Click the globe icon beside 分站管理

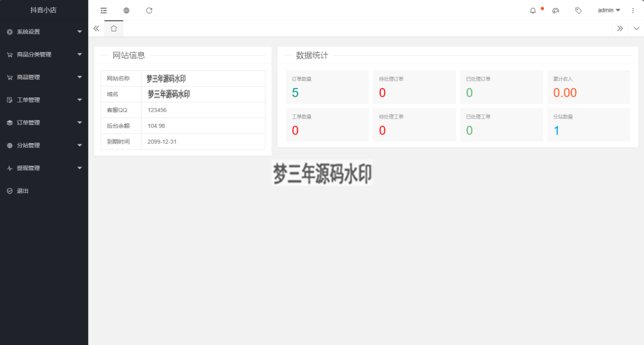pyautogui.click(x=10, y=145)
